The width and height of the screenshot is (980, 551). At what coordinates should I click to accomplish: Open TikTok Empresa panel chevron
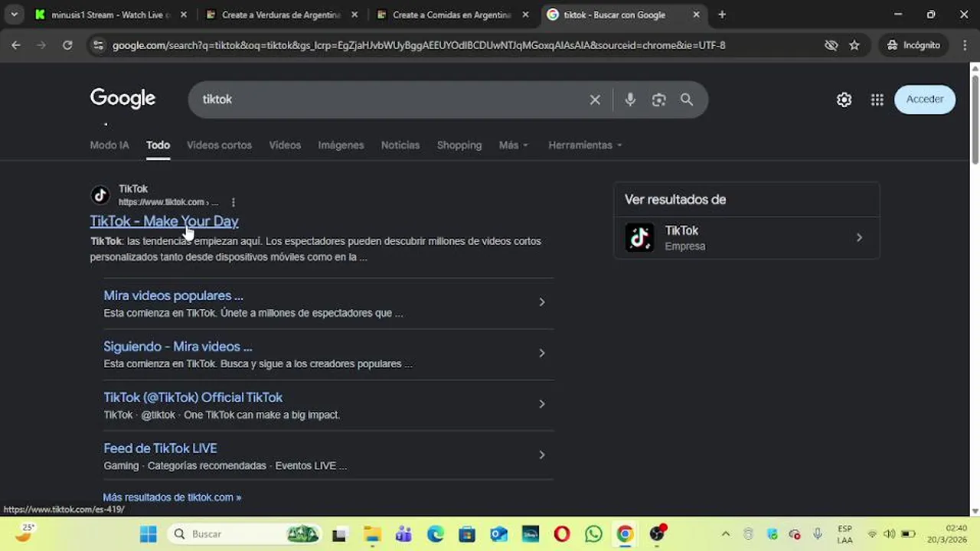[x=859, y=237]
